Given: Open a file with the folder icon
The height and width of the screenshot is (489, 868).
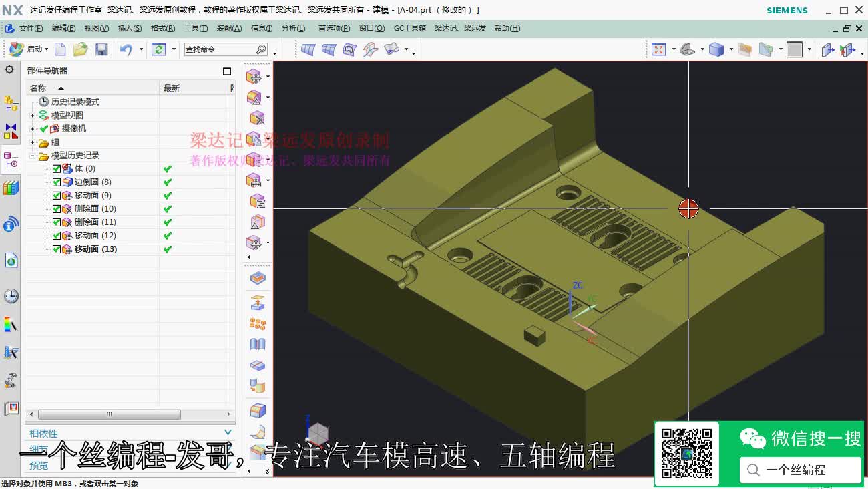Looking at the screenshot, I should coord(81,49).
